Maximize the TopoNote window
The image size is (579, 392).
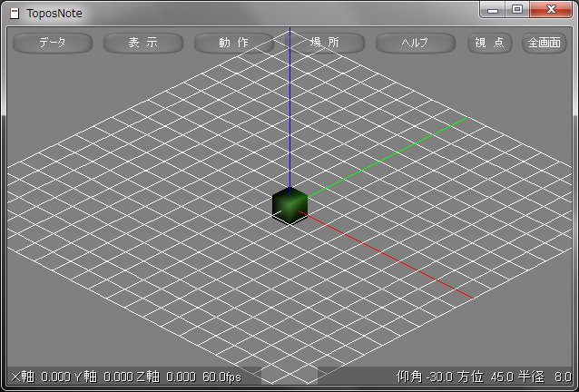coord(517,10)
